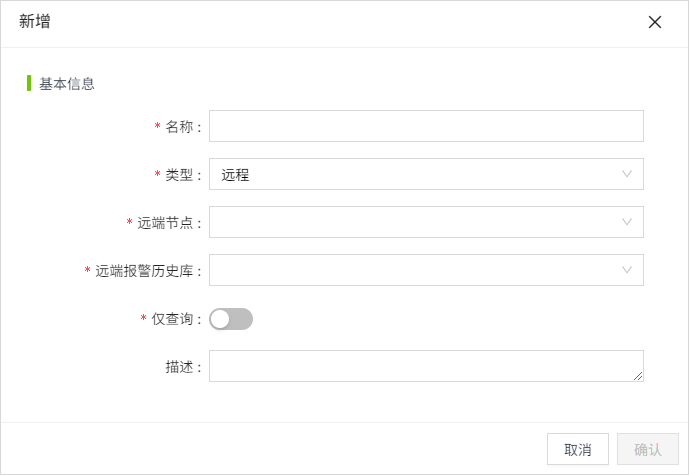Close the 新增 dialog with the X icon

655,22
